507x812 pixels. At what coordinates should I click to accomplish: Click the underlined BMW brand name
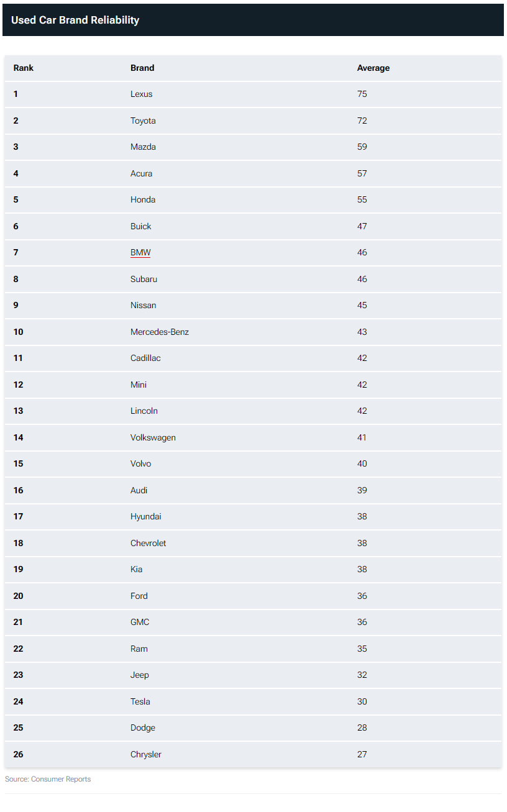coord(140,252)
